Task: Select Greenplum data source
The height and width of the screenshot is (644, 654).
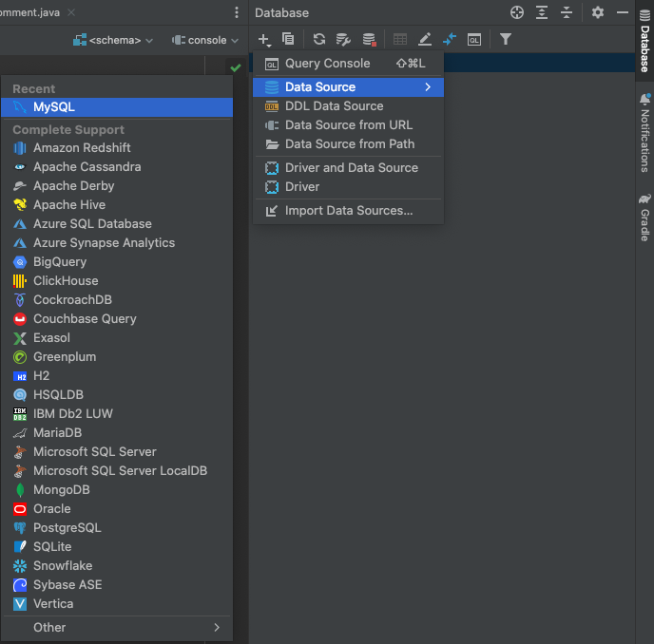Action: click(117, 357)
